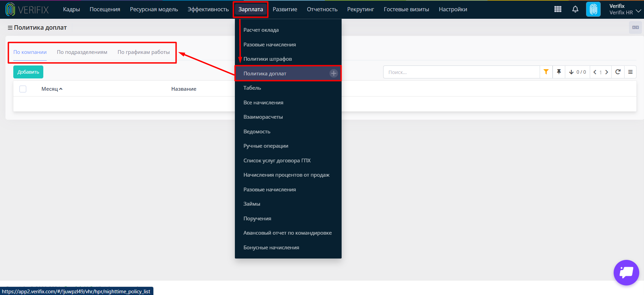Image resolution: width=644 pixels, height=295 pixels.
Task: Open the Отчетность menu
Action: [x=322, y=9]
